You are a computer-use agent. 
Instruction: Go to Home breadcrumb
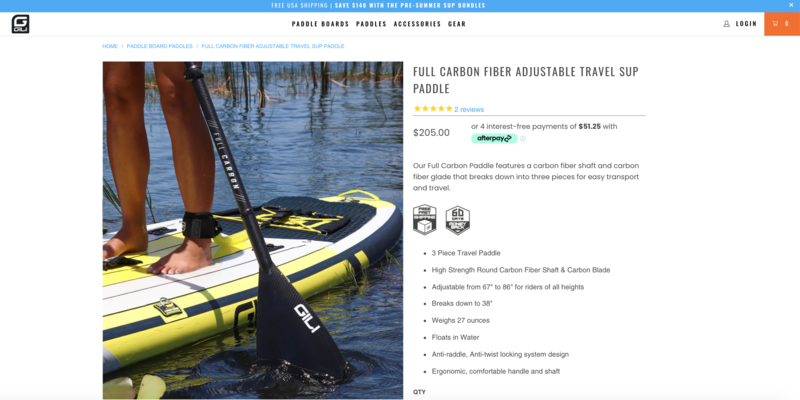[x=110, y=46]
